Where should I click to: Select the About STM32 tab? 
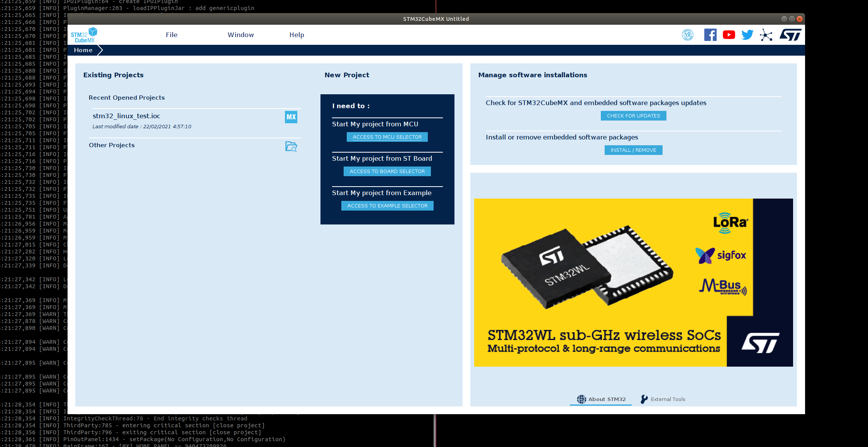(x=601, y=399)
